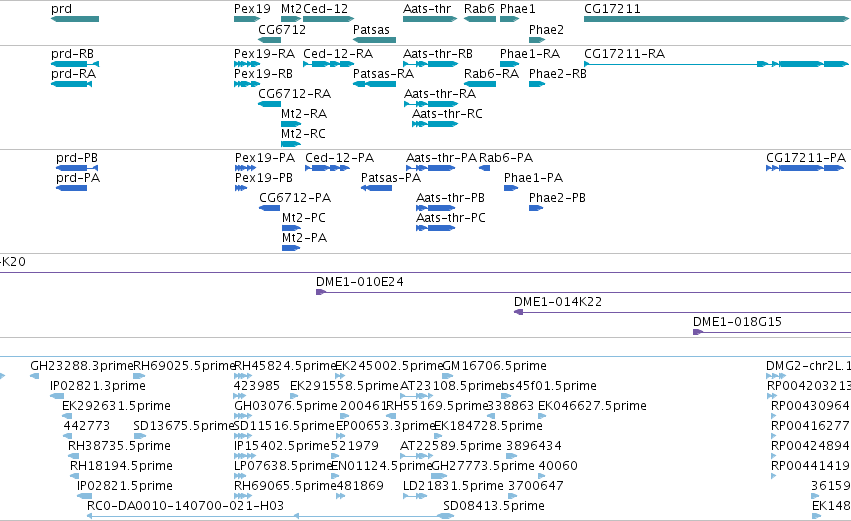851x521 pixels.
Task: Select the prd gene arrow glyph
Action: 75,19
